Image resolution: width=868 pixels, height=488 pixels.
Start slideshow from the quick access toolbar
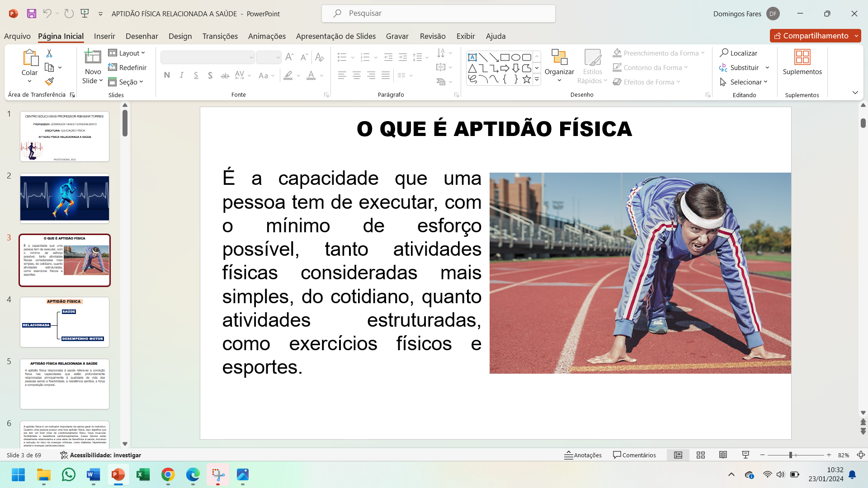85,14
